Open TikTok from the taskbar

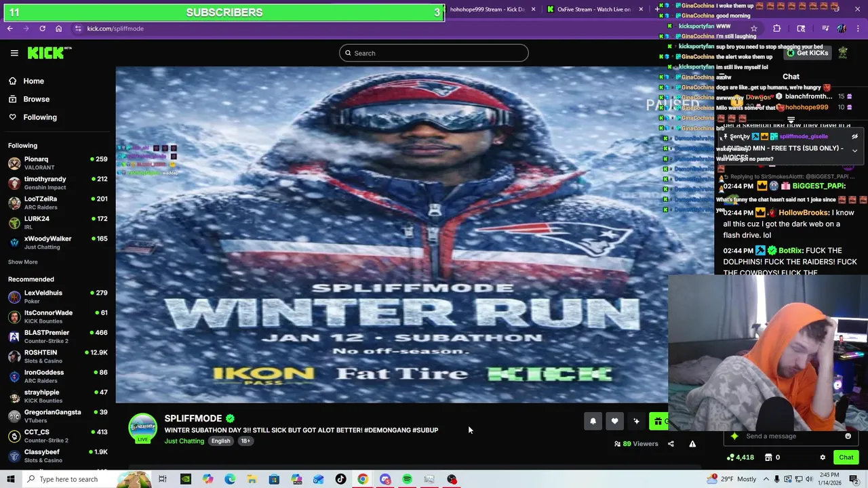point(340,479)
